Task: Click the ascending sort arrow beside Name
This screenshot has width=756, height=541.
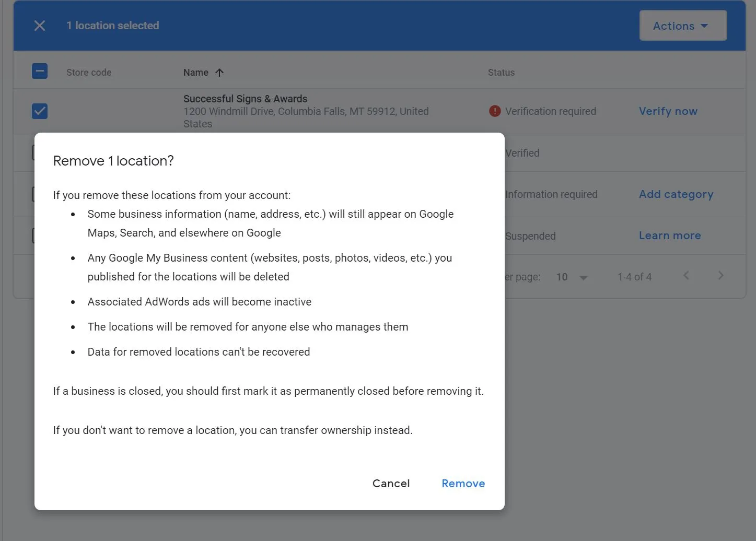Action: pos(219,73)
